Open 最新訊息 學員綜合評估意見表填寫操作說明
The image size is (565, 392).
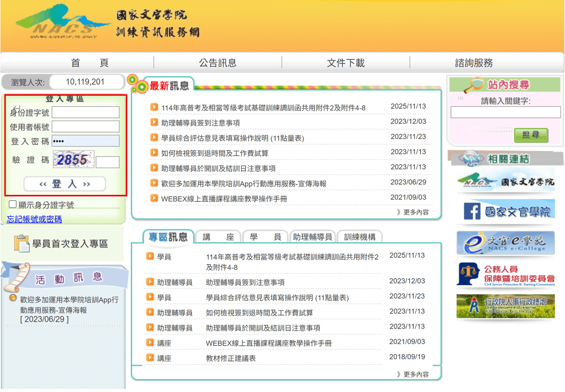pyautogui.click(x=233, y=138)
